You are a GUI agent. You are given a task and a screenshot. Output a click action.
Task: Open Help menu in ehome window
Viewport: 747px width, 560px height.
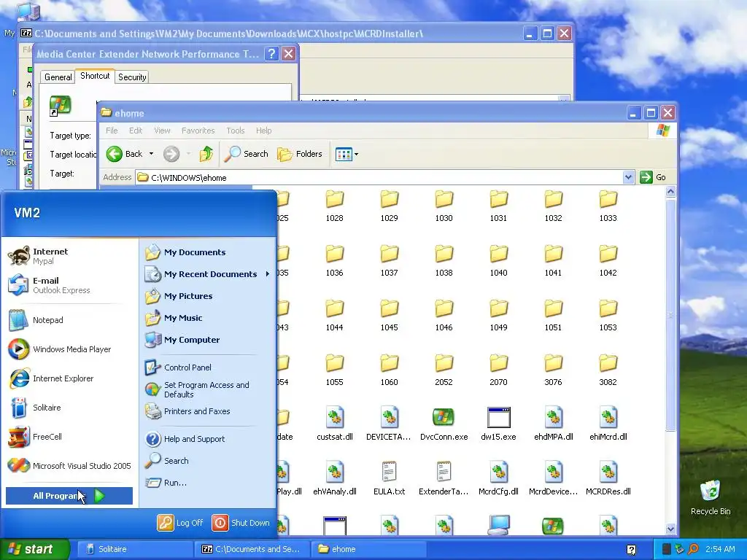point(263,131)
